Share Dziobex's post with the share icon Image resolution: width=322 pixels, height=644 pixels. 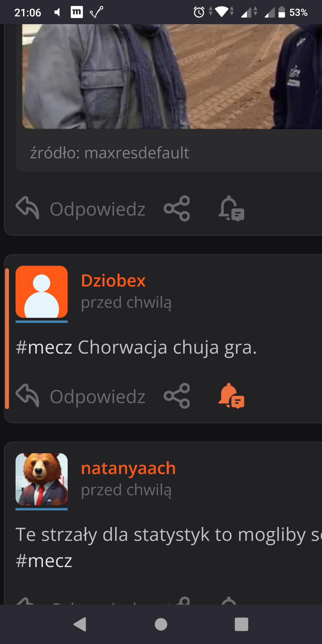(177, 396)
